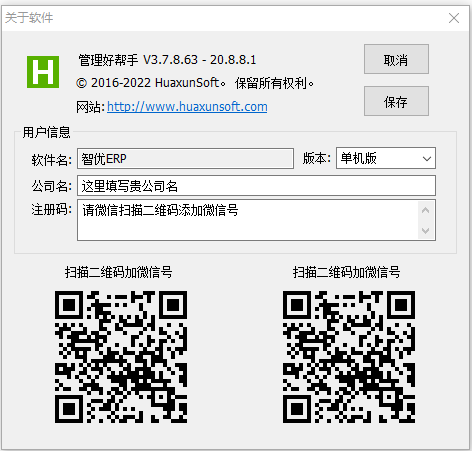The image size is (472, 451).
Task: Click the left WeChat QR code image
Action: pyautogui.click(x=121, y=357)
